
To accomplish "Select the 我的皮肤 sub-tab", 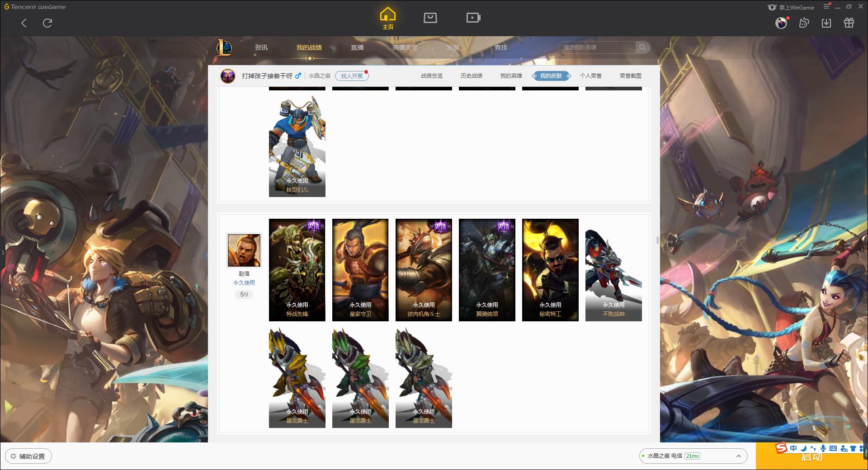I will pyautogui.click(x=551, y=76).
